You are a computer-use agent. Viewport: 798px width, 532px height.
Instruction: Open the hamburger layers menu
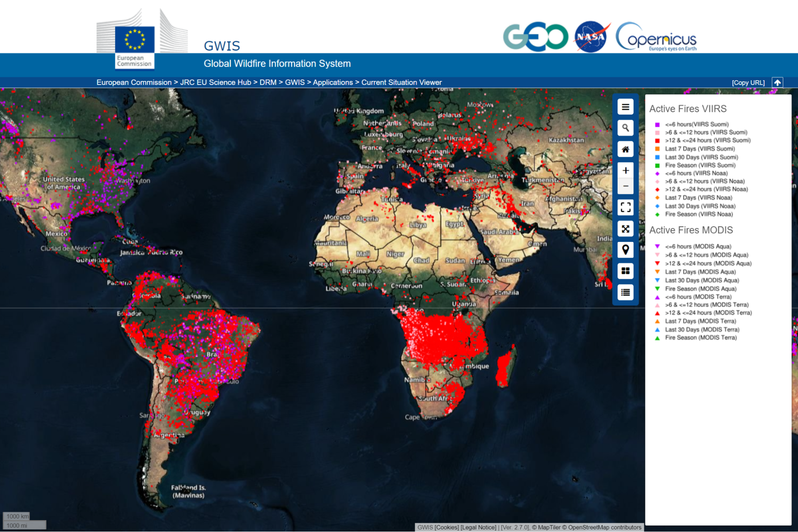[625, 107]
